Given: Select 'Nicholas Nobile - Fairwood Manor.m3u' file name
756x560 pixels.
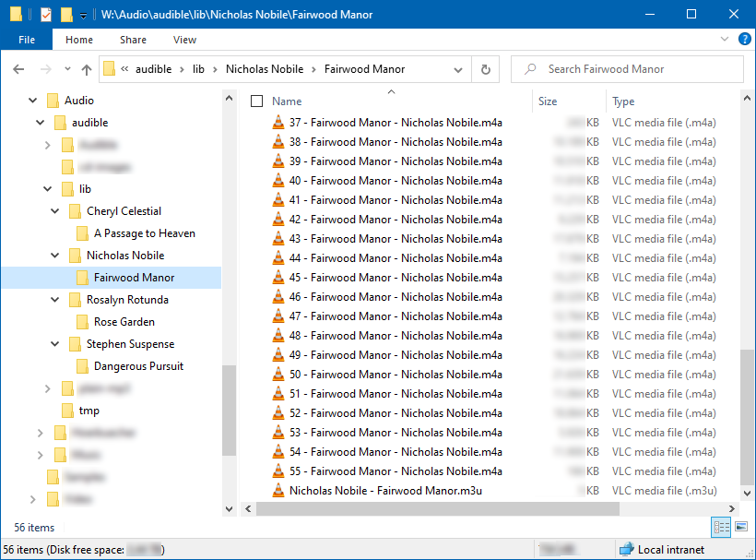Looking at the screenshot, I should point(385,491).
